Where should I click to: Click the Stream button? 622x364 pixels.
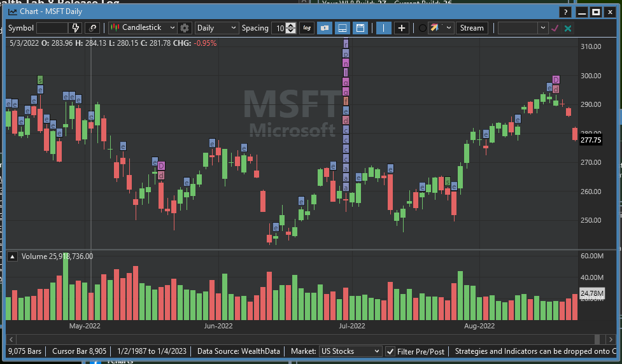coord(472,28)
